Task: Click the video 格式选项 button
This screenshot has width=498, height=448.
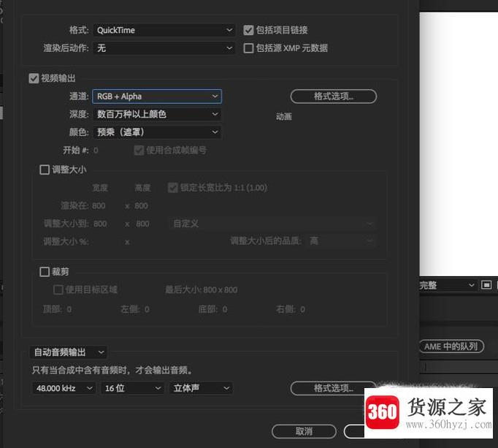Action: pyautogui.click(x=334, y=96)
